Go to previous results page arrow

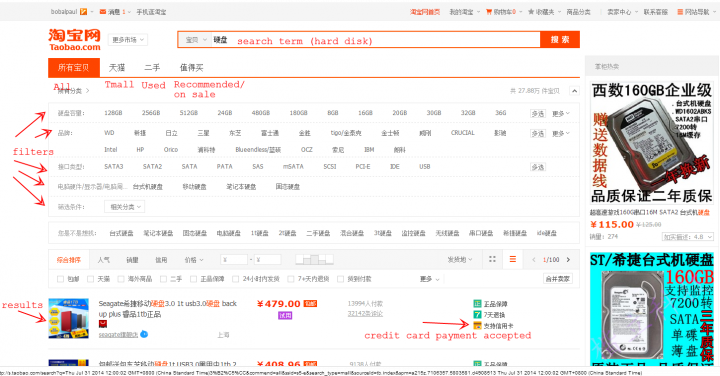tap(534, 260)
